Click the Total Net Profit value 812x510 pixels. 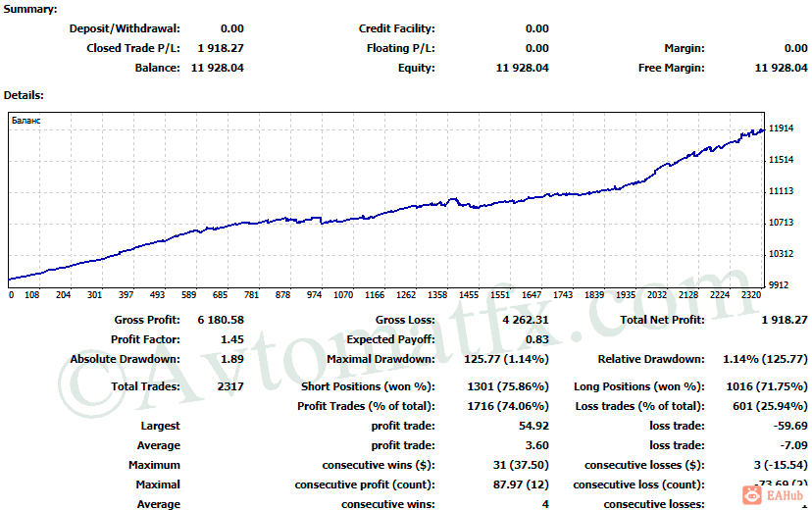point(785,320)
